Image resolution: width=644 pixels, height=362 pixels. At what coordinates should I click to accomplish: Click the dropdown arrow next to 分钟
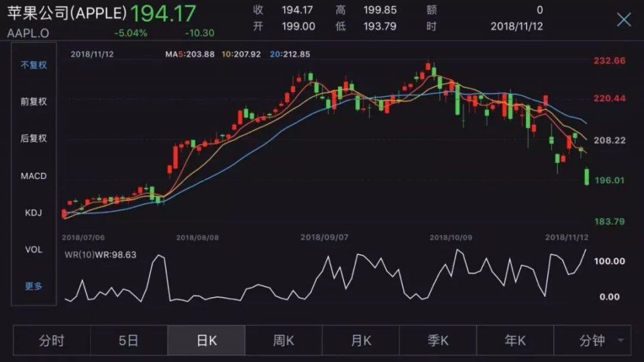(x=621, y=341)
